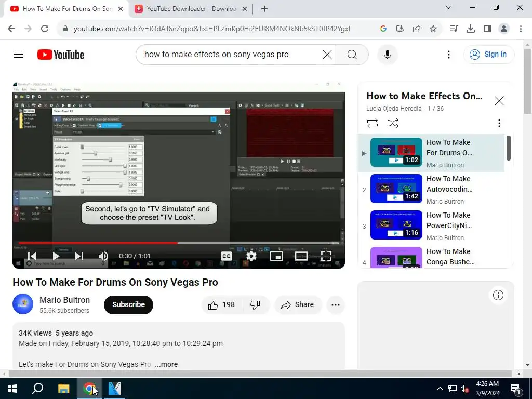Reload the page

(x=45, y=29)
